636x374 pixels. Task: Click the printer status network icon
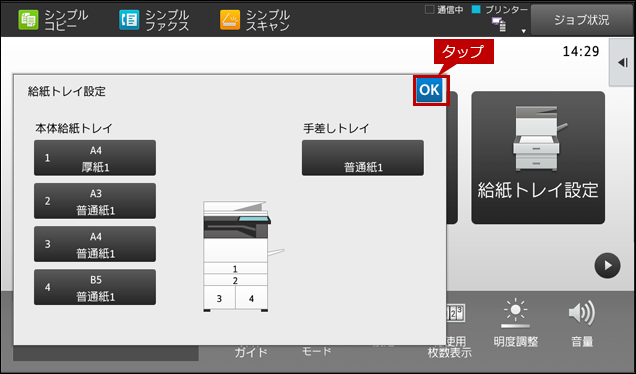pos(498,24)
